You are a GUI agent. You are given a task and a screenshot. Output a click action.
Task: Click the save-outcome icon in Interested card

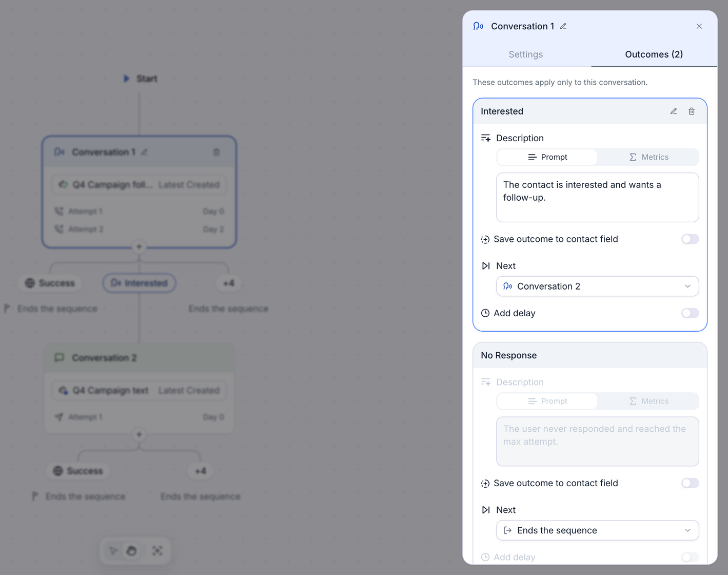(x=485, y=239)
